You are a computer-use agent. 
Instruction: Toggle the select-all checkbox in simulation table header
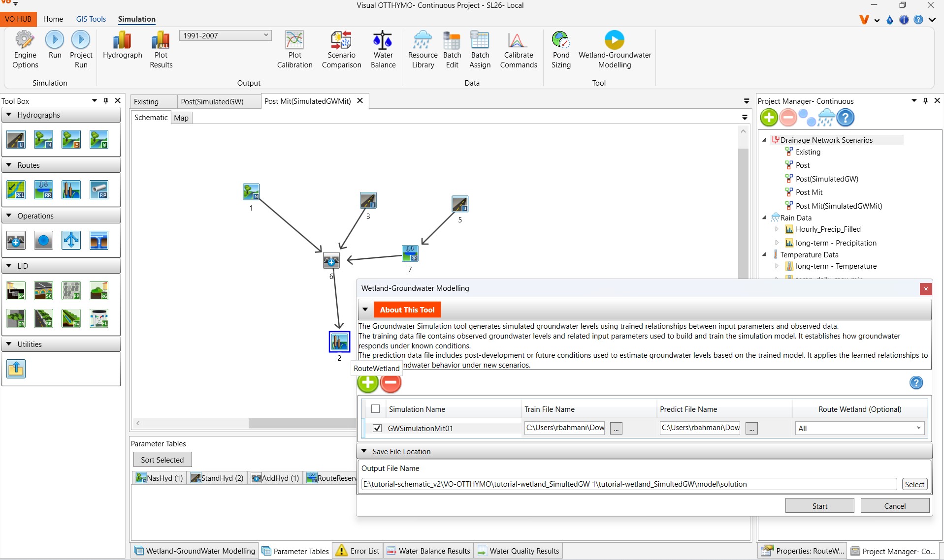coord(375,409)
